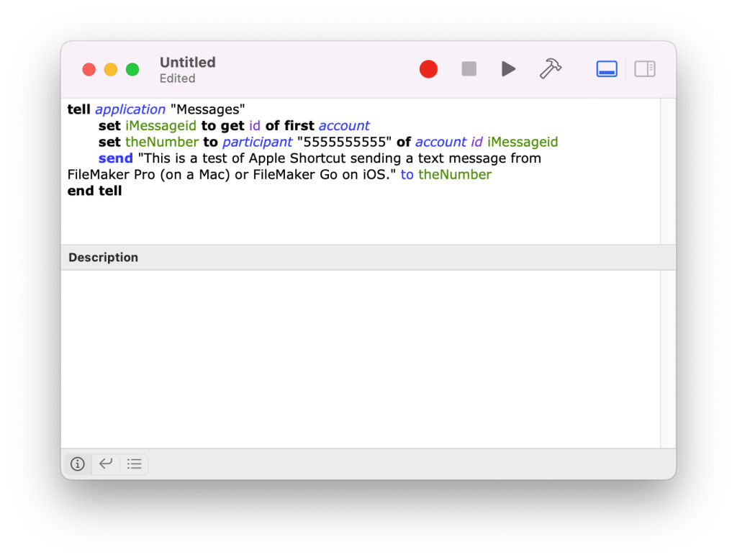This screenshot has width=737, height=560.
Task: Click the Untitled document title
Action: tap(187, 63)
